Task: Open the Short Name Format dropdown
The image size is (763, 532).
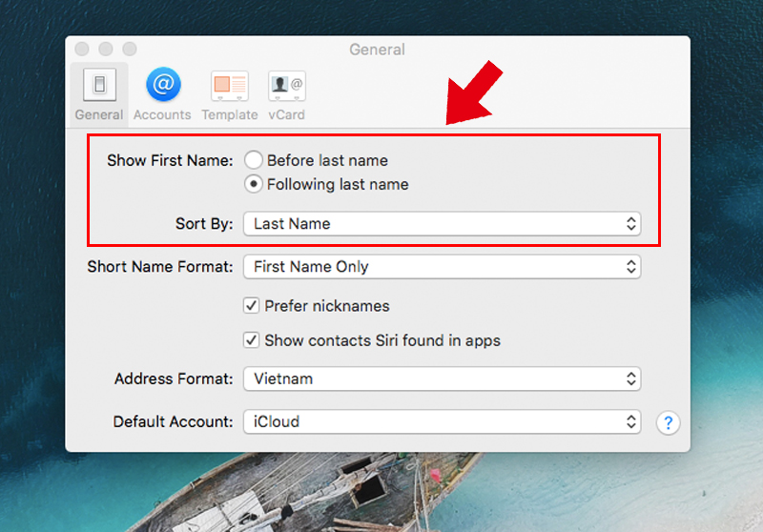Action: tap(442, 267)
